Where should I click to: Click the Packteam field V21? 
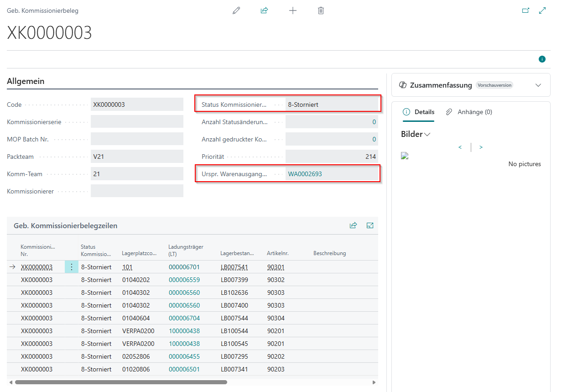point(137,157)
